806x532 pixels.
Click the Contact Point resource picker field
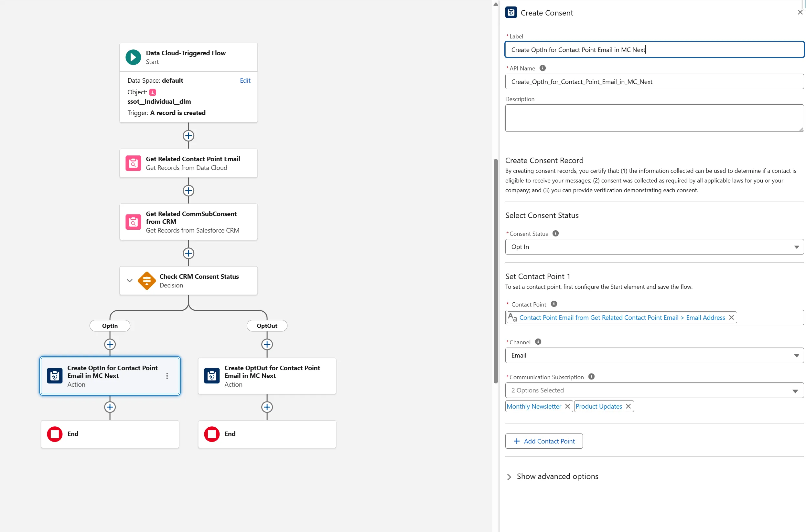click(x=654, y=318)
